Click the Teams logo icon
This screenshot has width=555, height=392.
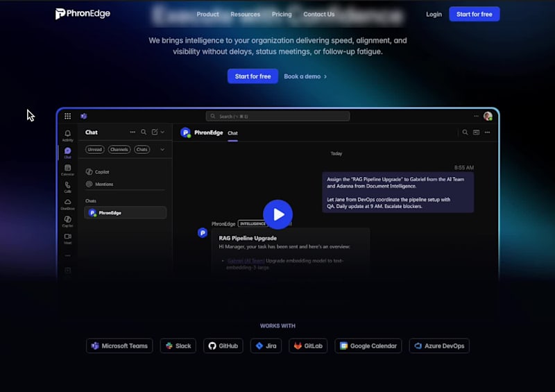(x=83, y=116)
